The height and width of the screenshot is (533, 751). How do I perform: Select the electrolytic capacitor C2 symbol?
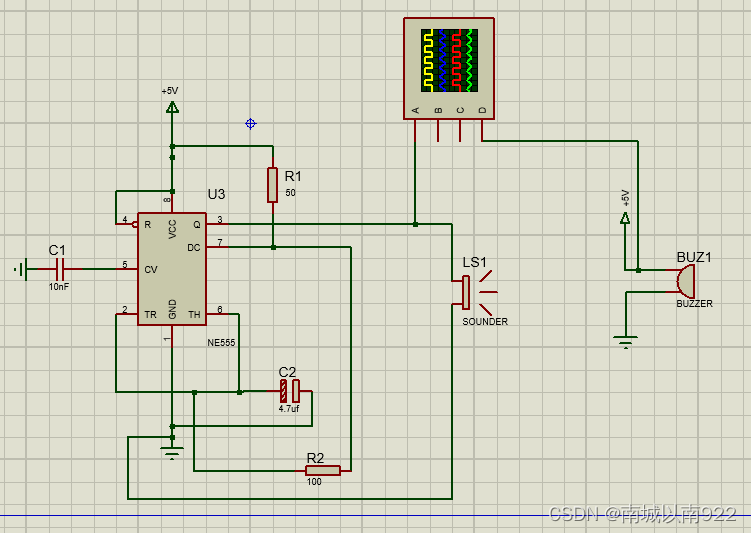tap(290, 391)
